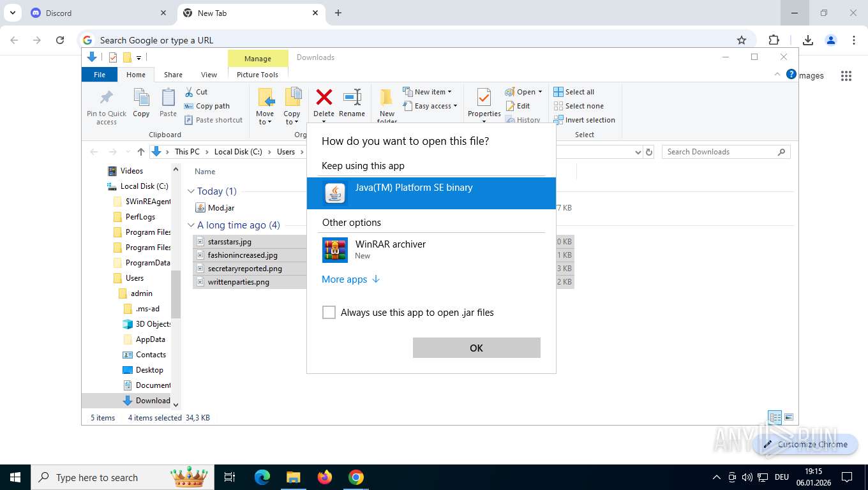
Task: Click Select none in ribbon
Action: click(578, 106)
